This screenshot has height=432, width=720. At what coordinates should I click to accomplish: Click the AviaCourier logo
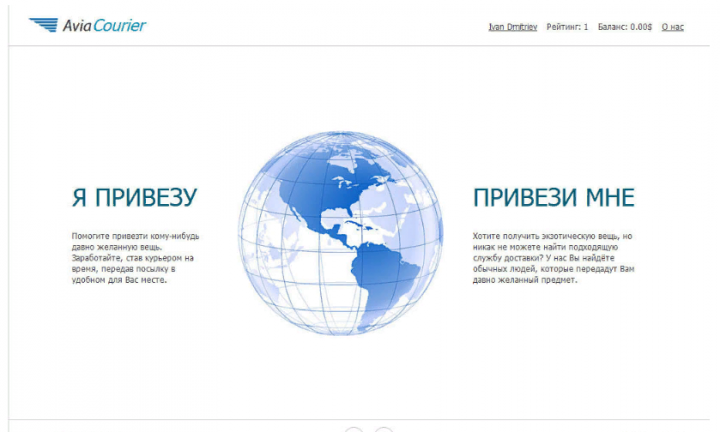tap(87, 25)
